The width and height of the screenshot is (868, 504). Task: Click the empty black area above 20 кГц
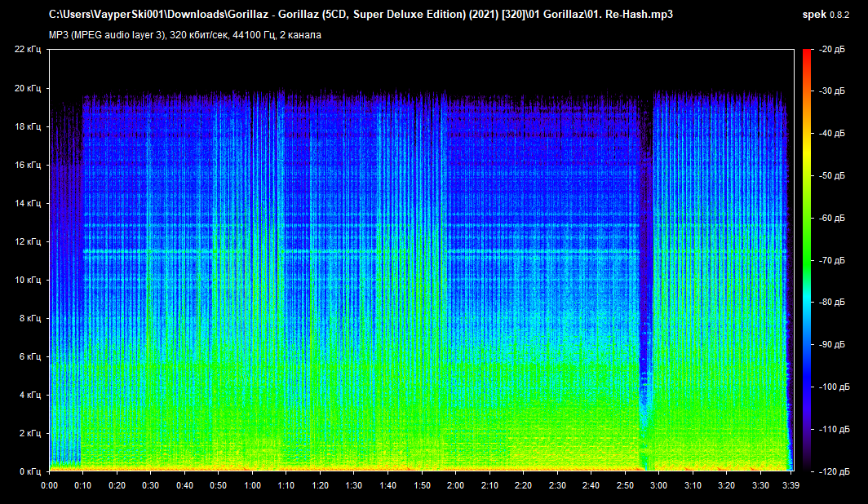(408, 69)
